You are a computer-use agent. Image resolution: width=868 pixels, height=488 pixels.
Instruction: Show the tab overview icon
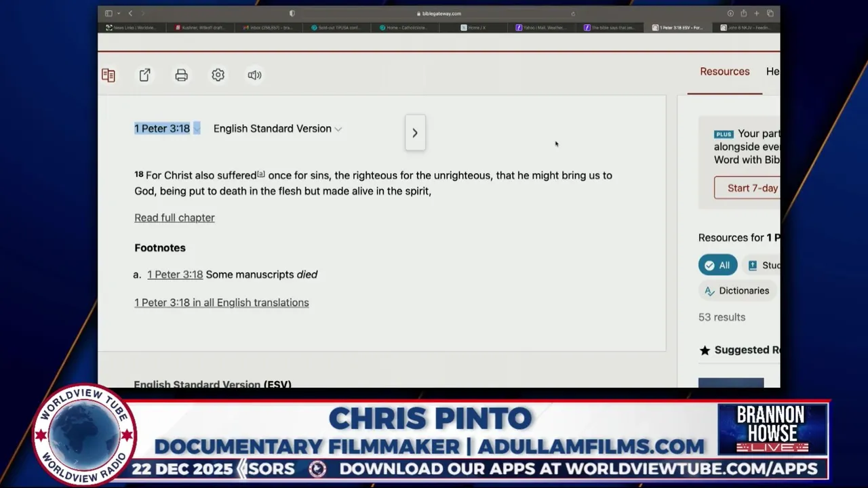coord(770,14)
